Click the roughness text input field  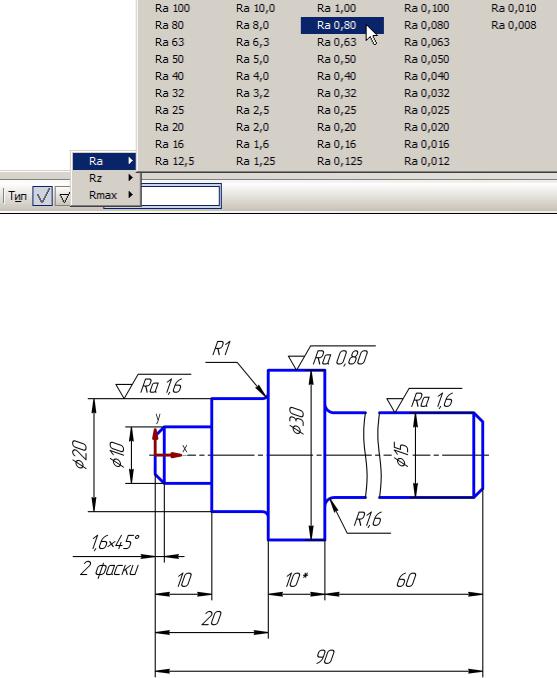tap(181, 196)
